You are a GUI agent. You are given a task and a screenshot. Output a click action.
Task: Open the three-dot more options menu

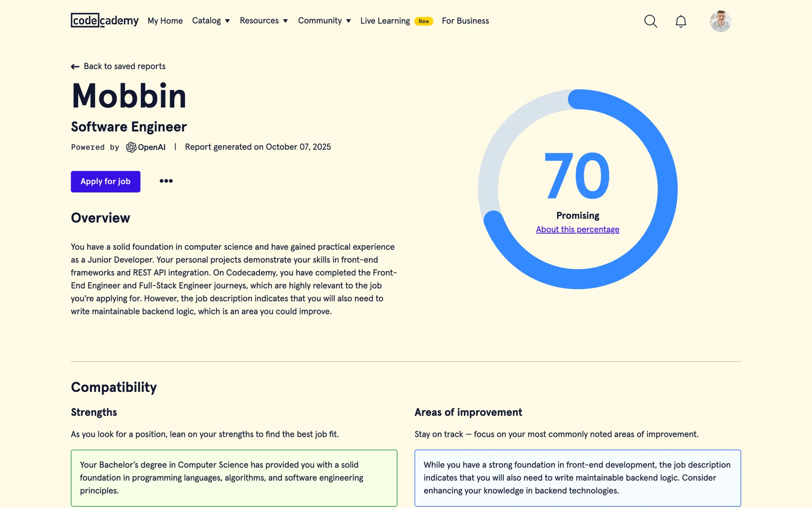[x=166, y=181]
